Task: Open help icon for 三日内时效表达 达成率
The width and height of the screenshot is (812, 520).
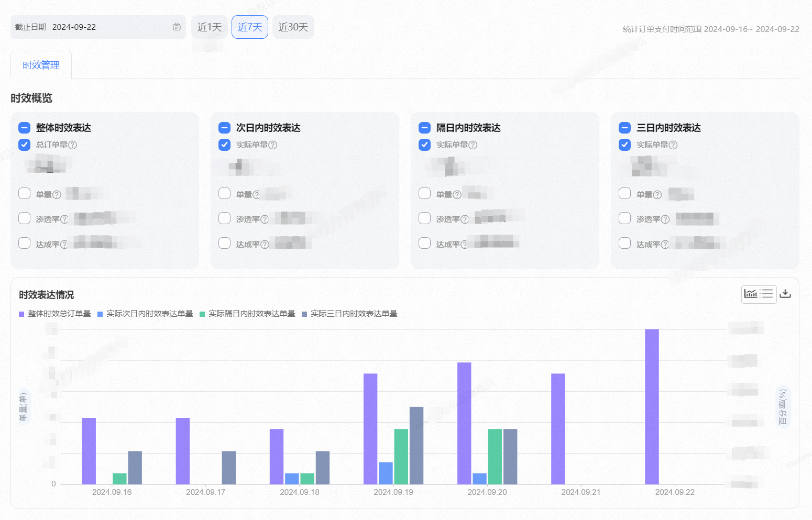Action: tap(665, 245)
